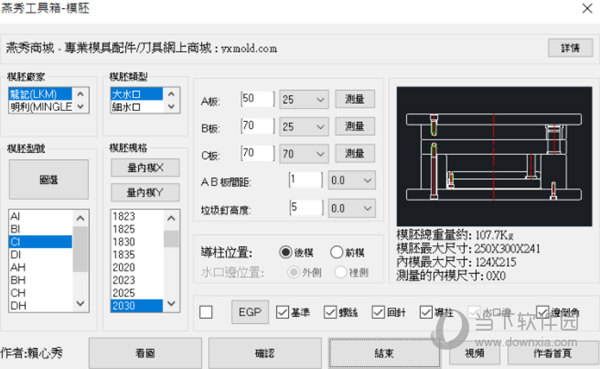Image resolution: width=600 pixels, height=369 pixels.
Task: Click the 詳情 details button
Action: 570,48
